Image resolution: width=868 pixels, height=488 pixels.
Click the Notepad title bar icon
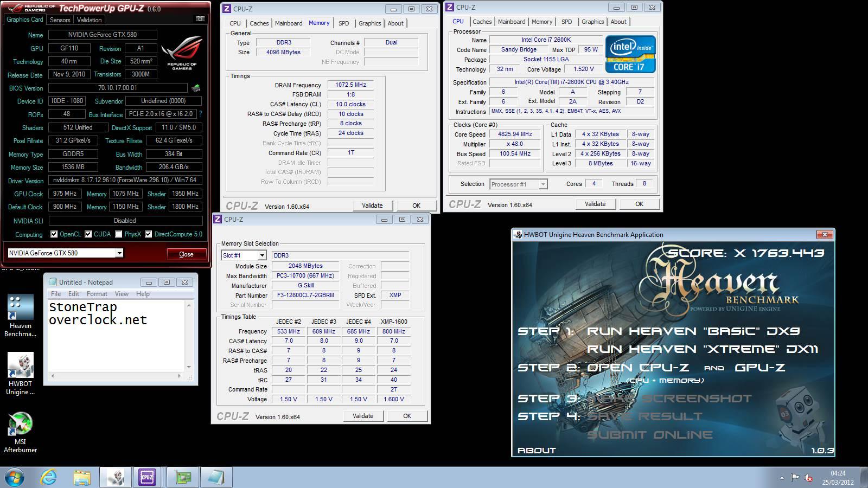[53, 282]
